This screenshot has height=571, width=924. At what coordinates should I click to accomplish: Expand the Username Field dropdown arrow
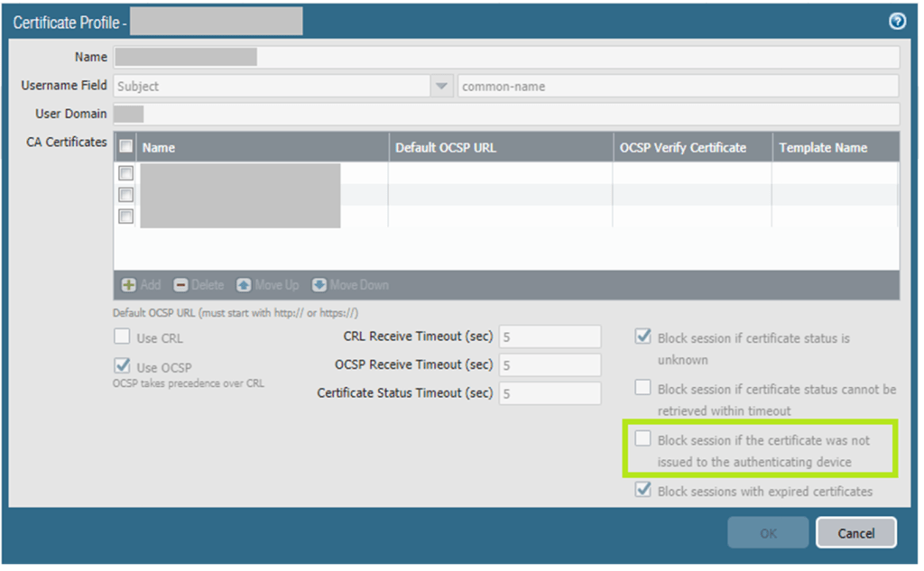point(441,87)
